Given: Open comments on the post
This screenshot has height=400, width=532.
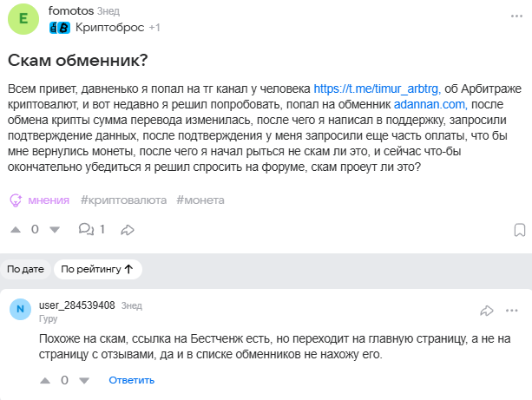Looking at the screenshot, I should [x=91, y=230].
